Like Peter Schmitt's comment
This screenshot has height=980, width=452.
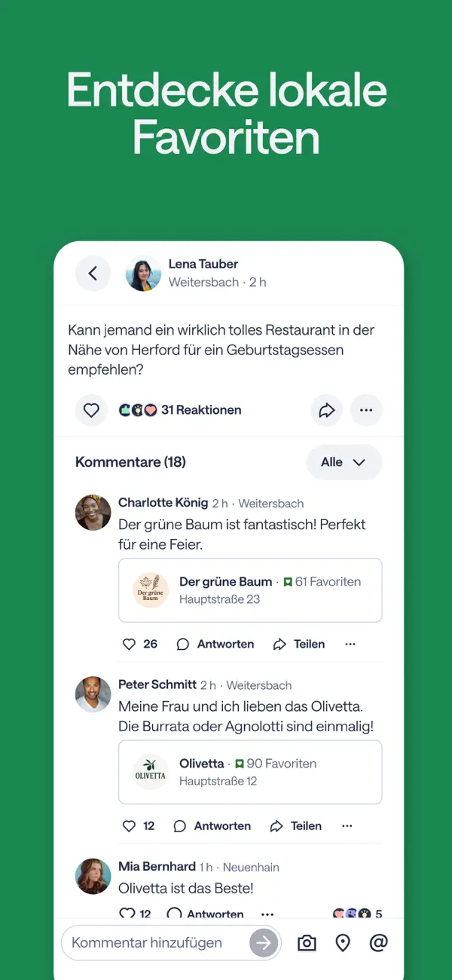[x=130, y=825]
